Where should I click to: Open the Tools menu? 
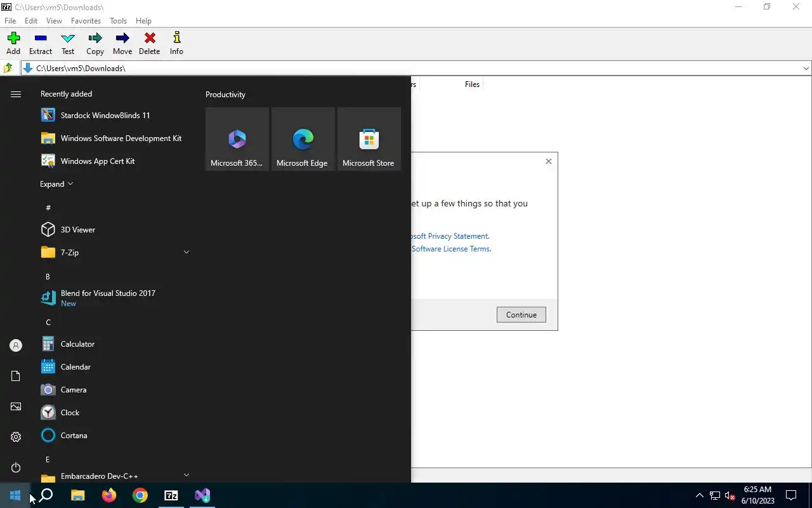(118, 21)
